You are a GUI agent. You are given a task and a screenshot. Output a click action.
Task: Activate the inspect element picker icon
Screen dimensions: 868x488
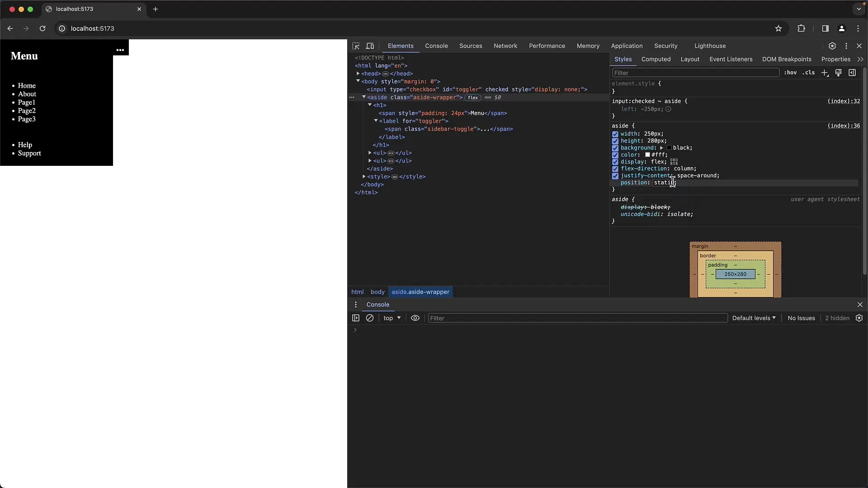tap(356, 46)
